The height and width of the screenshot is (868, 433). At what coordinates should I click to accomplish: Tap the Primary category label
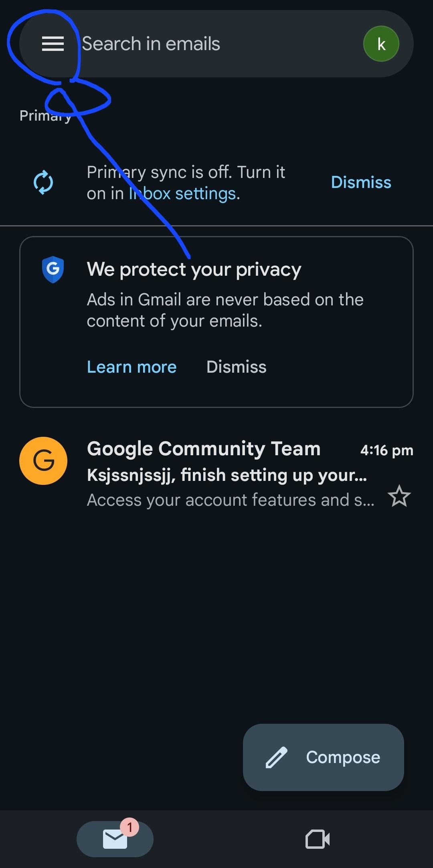(45, 116)
